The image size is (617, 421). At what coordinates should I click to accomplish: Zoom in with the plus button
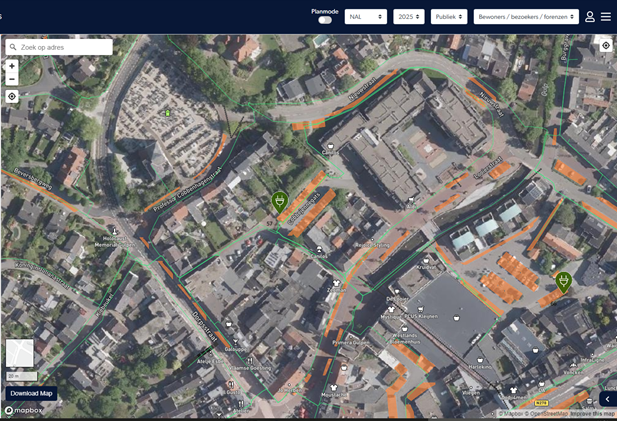12,66
